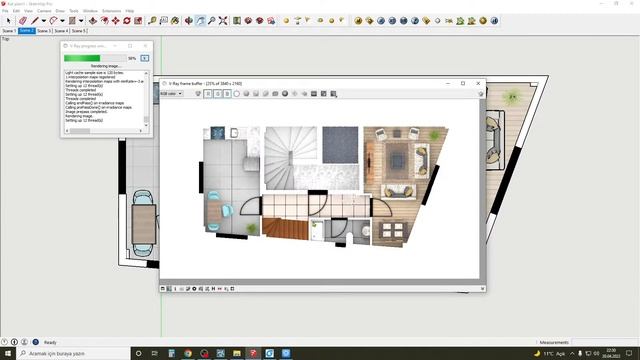The height and width of the screenshot is (360, 640).
Task: Click the stop button beside progress bar
Action: pyautogui.click(x=144, y=58)
